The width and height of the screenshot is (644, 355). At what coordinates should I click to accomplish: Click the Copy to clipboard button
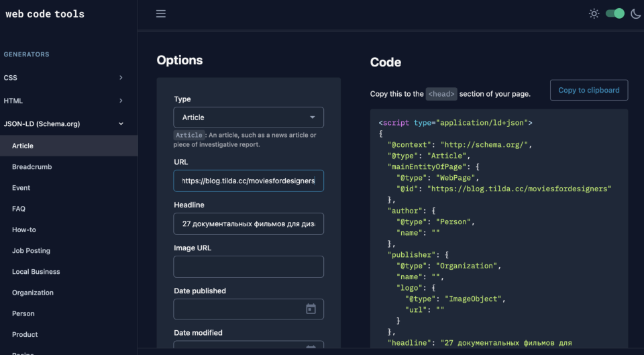click(589, 90)
